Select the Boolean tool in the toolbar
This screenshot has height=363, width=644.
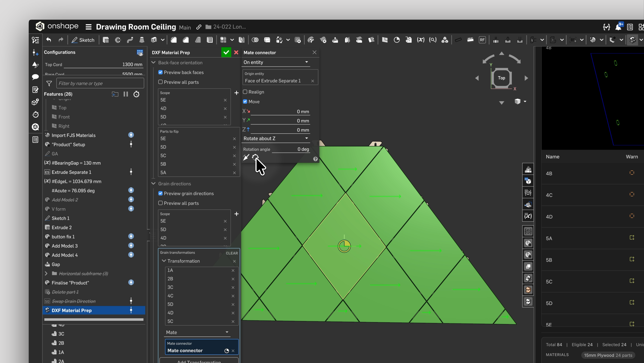pyautogui.click(x=255, y=40)
